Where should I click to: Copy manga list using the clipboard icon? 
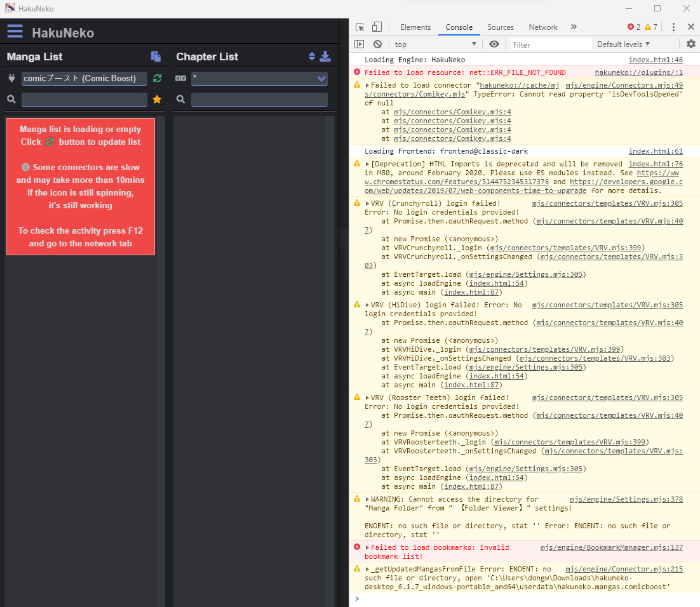coord(156,57)
